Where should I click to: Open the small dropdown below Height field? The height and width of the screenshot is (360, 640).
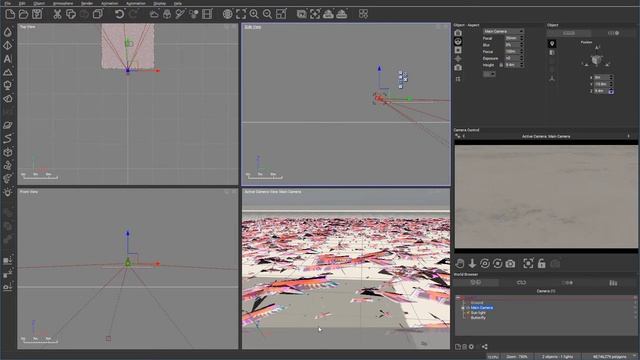point(489,74)
